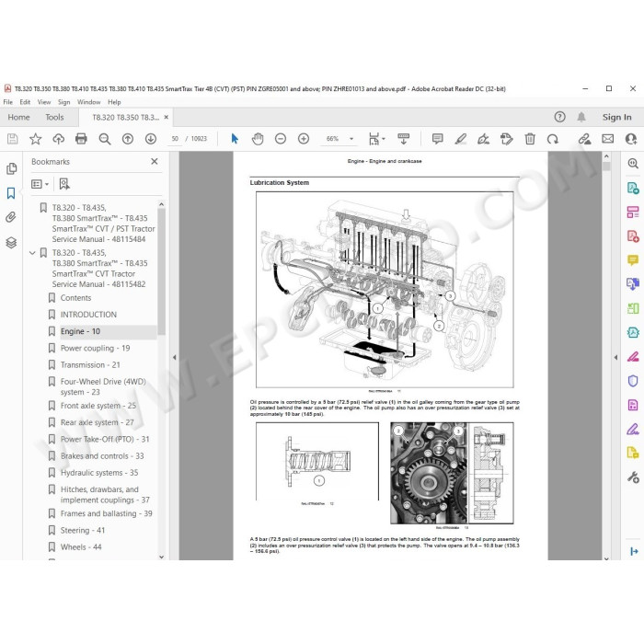Open the Sign document pen tool
The width and height of the screenshot is (644, 644).
[483, 139]
